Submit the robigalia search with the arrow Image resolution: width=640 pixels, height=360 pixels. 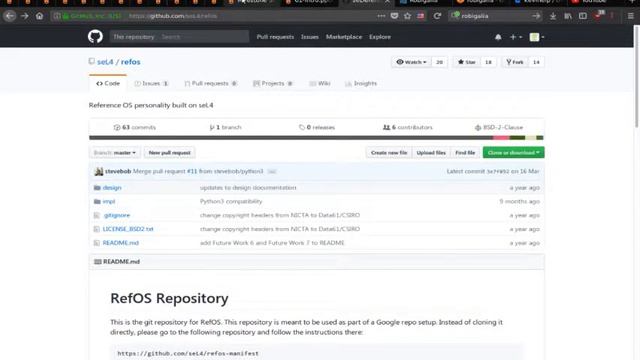click(536, 16)
